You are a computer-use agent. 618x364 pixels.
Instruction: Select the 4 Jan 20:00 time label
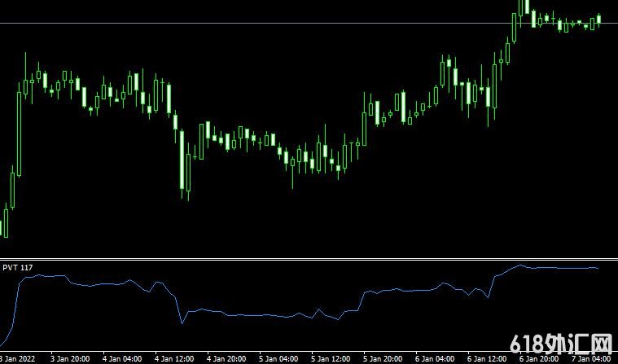pos(226,359)
